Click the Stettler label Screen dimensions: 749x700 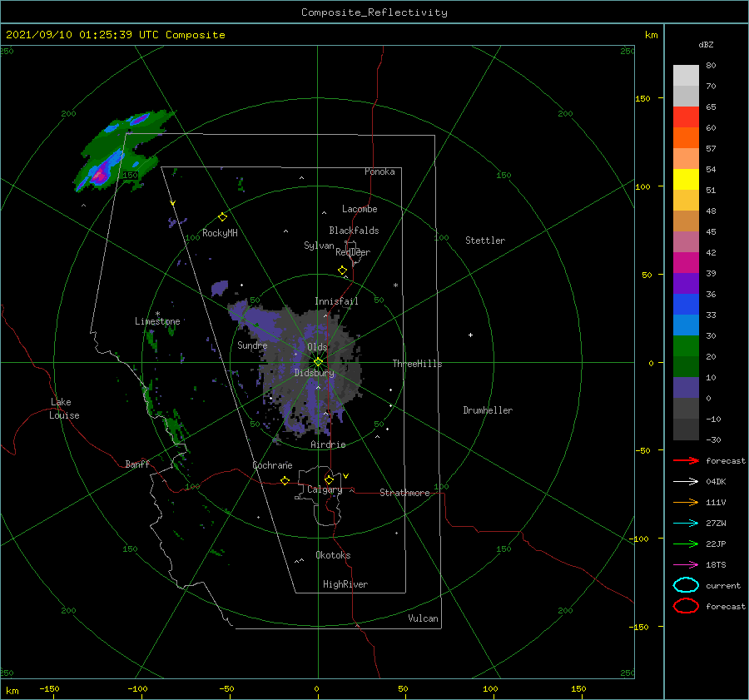tap(485, 241)
